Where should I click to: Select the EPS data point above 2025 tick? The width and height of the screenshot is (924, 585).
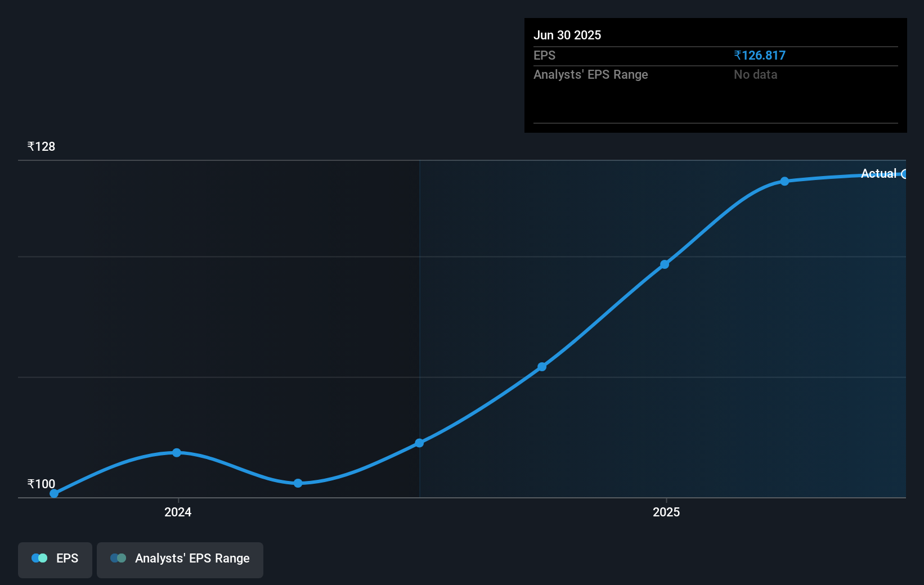pos(665,264)
